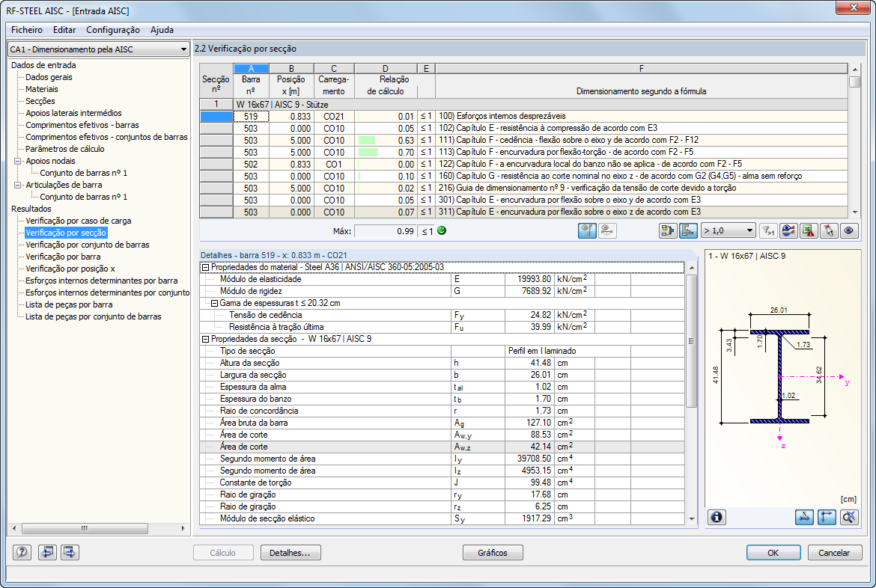Click the funnel '>1' filter icon

tap(768, 230)
